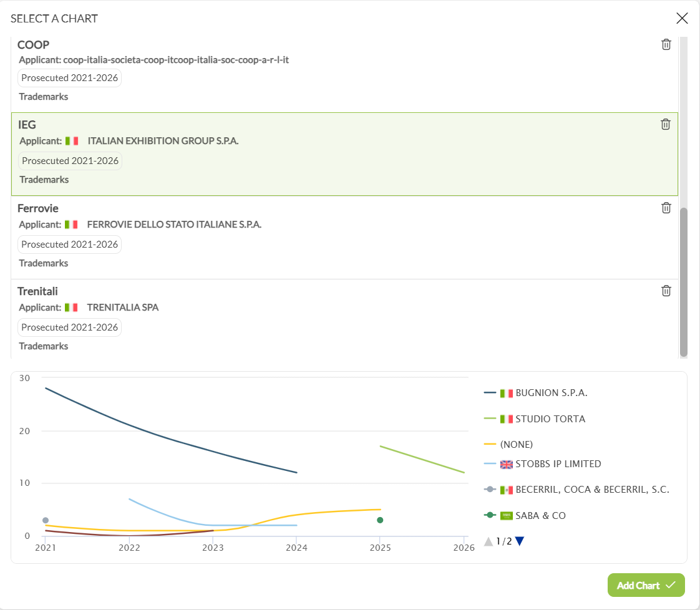Select the Trenitali chart title
Screen dimensions: 700x610
[37, 291]
